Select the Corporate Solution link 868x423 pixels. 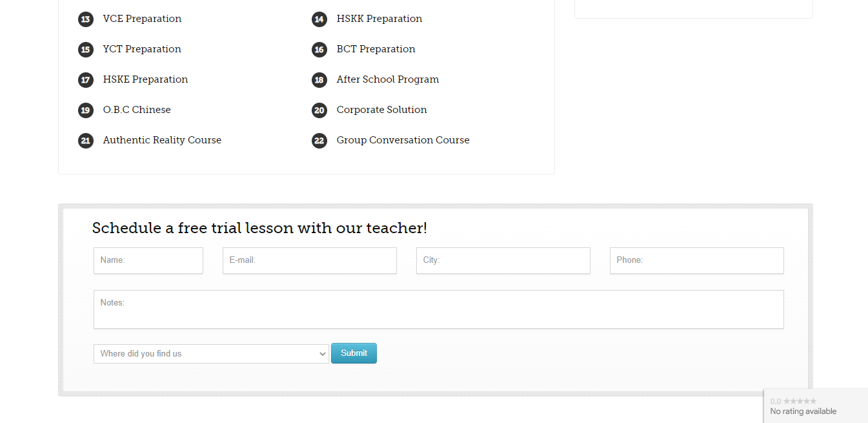tap(381, 110)
